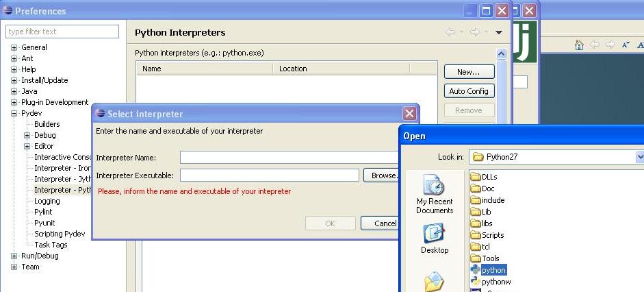
Task: Click the 'type filter text' search box
Action: [62, 32]
